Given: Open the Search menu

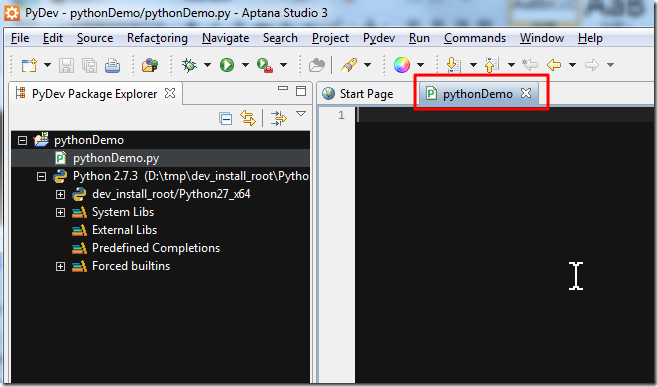Looking at the screenshot, I should point(280,38).
